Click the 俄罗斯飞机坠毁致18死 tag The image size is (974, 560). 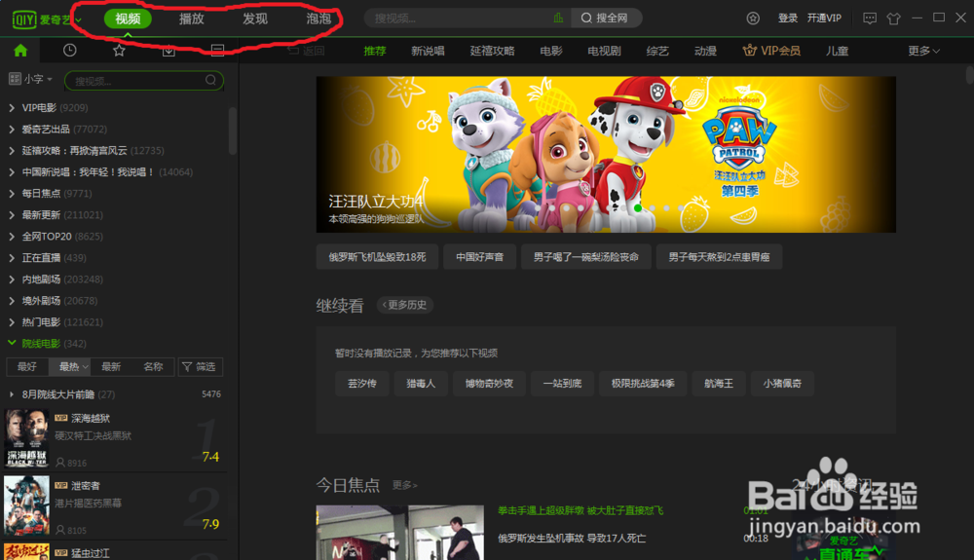pyautogui.click(x=377, y=257)
